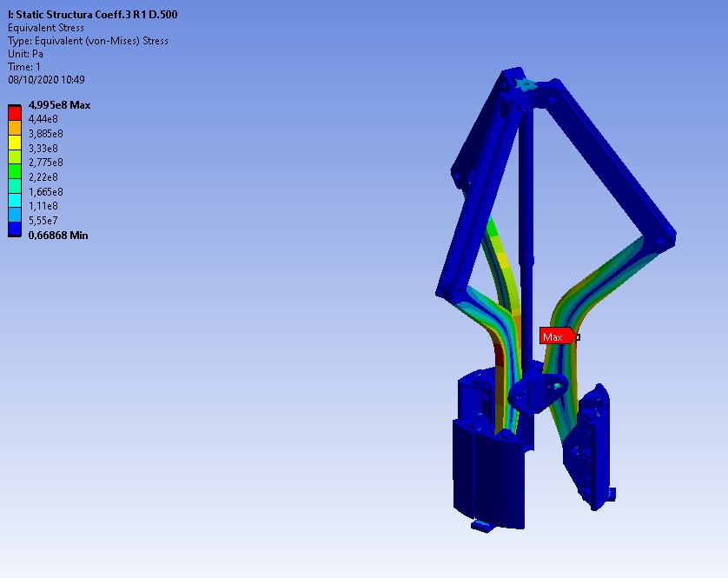Click the legend value 2,22e8
This screenshot has width=728, height=578.
[x=43, y=177]
